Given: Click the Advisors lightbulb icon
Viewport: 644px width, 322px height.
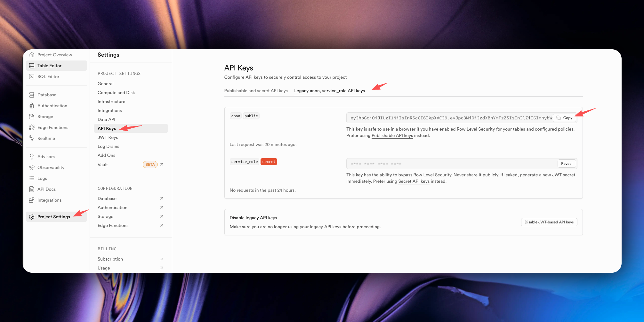Looking at the screenshot, I should pyautogui.click(x=32, y=157).
